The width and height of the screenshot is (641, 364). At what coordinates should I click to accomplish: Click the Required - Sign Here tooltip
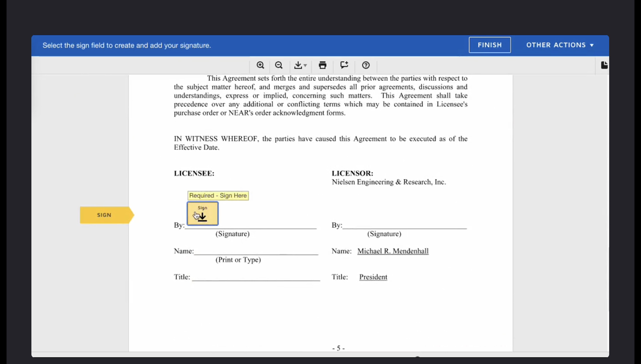click(218, 196)
